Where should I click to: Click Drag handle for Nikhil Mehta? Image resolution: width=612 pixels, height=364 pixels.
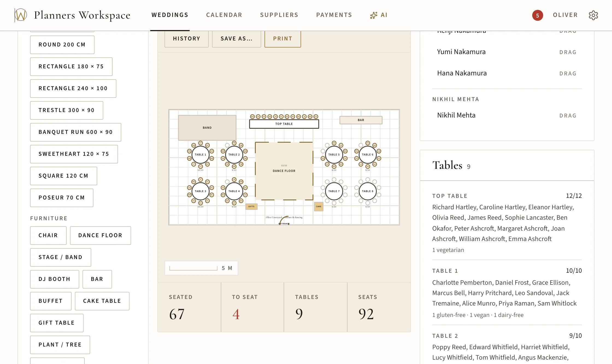[568, 116]
